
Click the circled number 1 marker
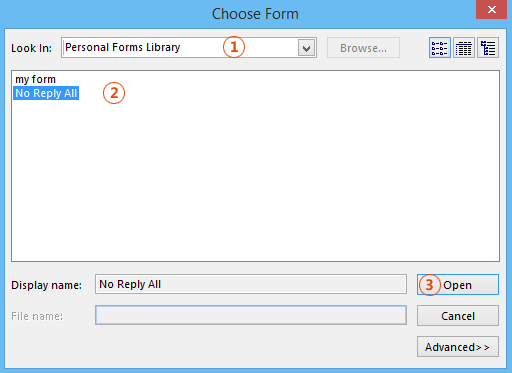coord(234,47)
